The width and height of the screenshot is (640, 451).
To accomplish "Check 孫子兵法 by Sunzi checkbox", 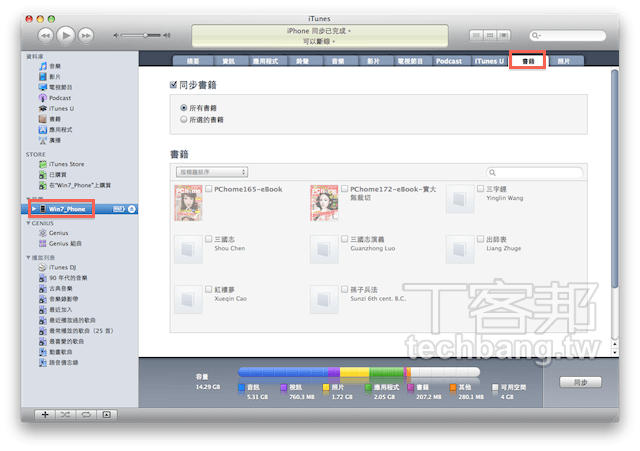I will click(345, 289).
